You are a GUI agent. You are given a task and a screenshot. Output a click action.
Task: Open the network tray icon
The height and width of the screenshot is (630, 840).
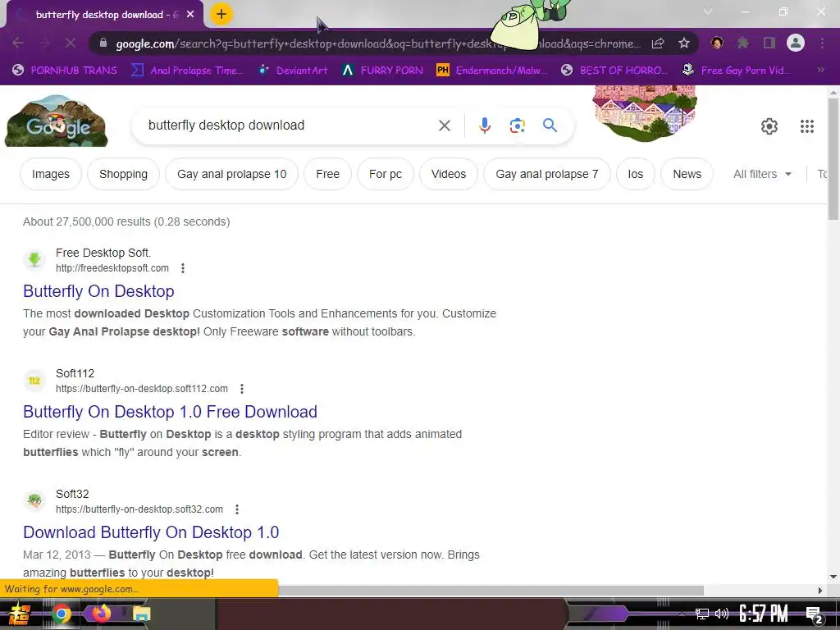(702, 614)
